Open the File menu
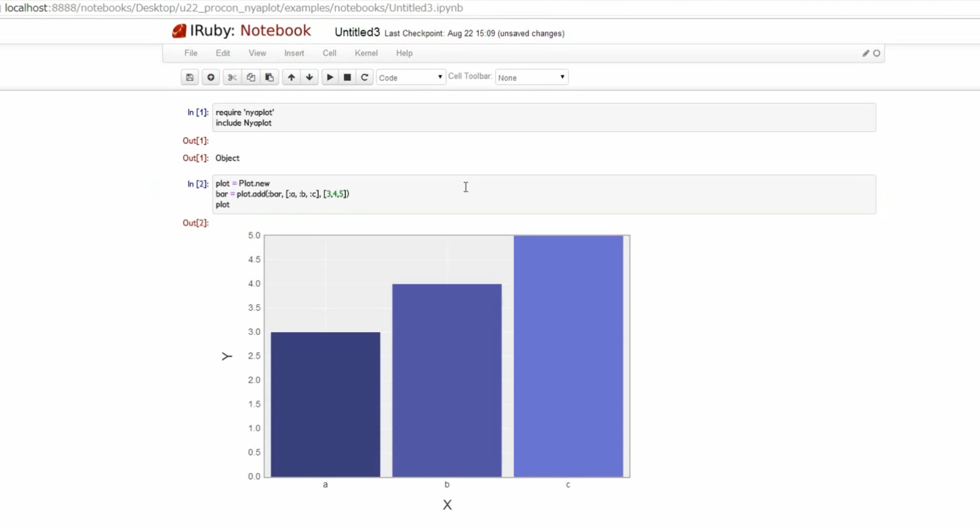The height and width of the screenshot is (528, 980). [x=191, y=53]
